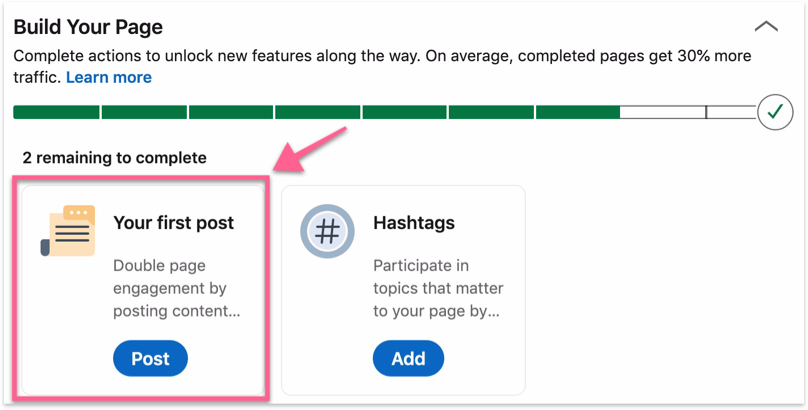Image resolution: width=808 pixels, height=410 pixels.
Task: Click the "2 remaining to complete" label
Action: (114, 158)
